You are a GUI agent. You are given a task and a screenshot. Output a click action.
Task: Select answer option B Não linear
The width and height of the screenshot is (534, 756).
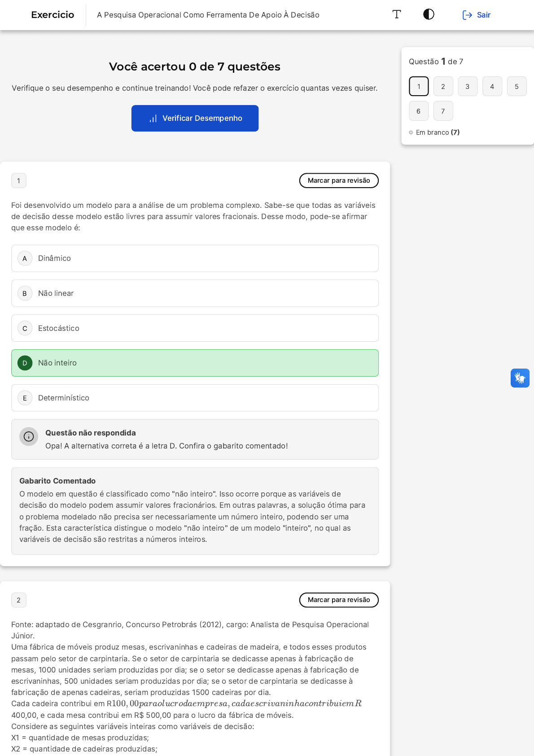195,293
